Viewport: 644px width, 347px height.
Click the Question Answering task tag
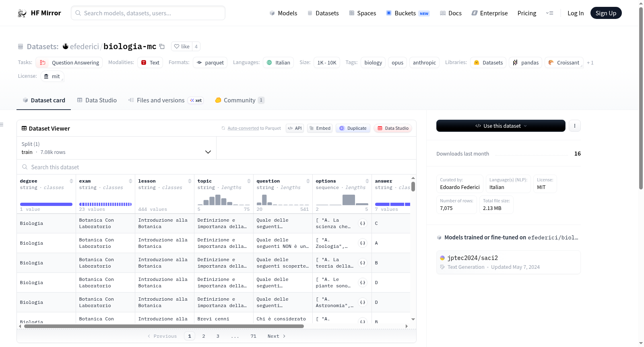coord(69,62)
